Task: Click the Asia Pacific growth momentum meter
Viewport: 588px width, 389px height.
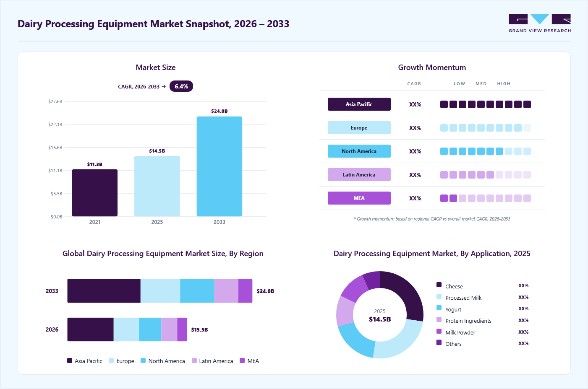Action: coord(486,104)
